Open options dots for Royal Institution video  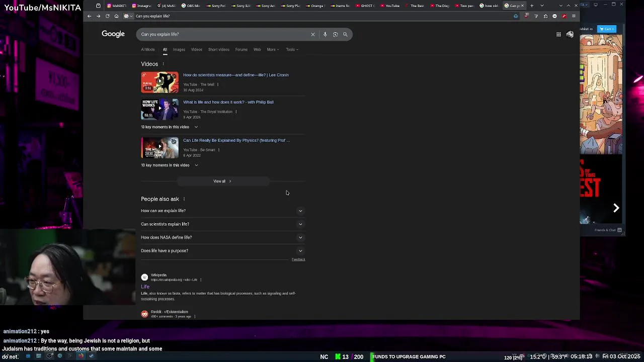(x=236, y=112)
